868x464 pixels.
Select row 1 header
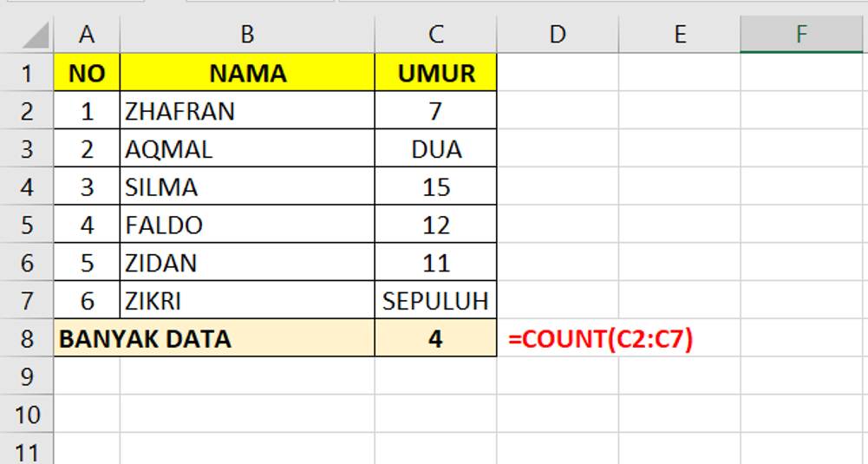click(x=27, y=73)
